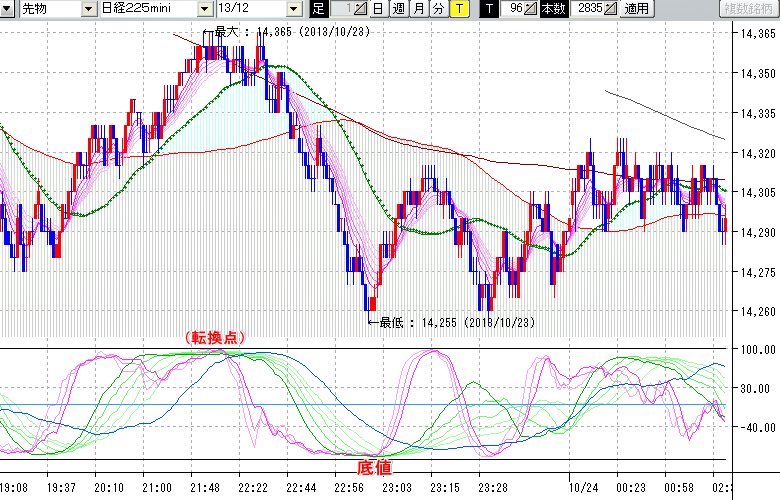
Task: Open the 13/12 contract month dropdown
Action: (x=293, y=9)
